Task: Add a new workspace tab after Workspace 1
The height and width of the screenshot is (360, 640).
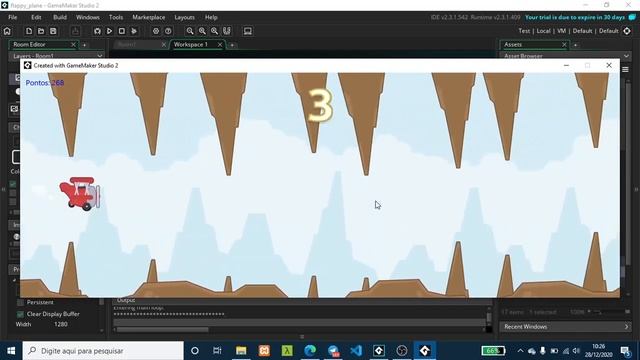Action: click(232, 45)
